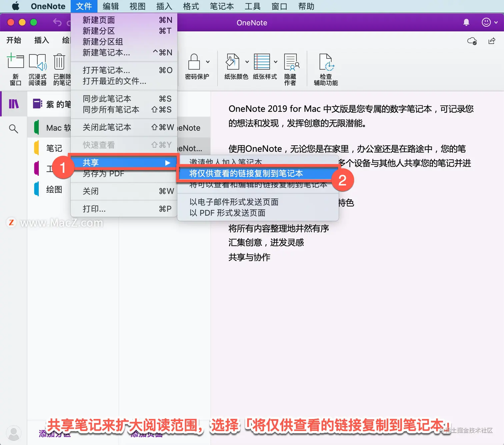Open the 编辑 menu in menu bar
This screenshot has width=504, height=445.
pyautogui.click(x=111, y=6)
